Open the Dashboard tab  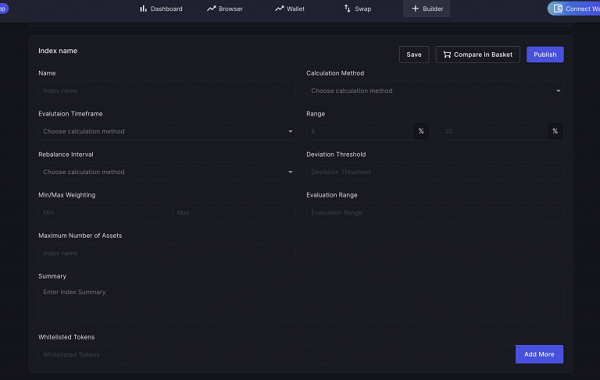click(x=161, y=8)
